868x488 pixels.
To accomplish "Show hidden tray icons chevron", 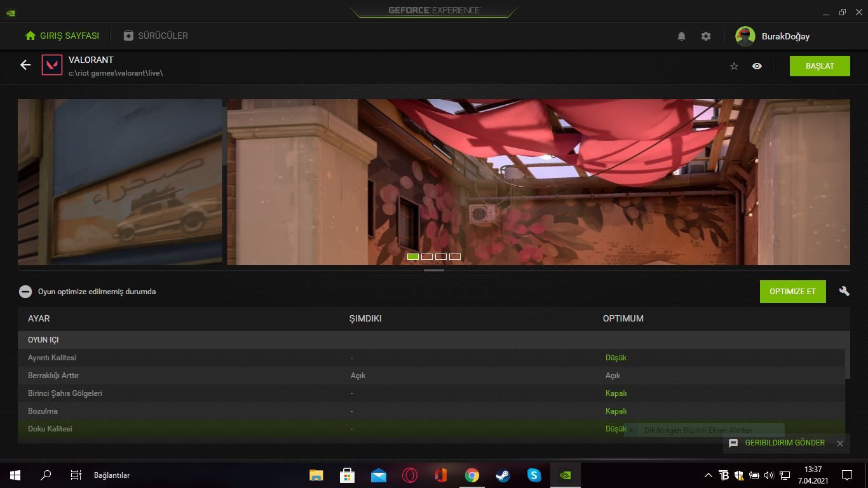I will [709, 475].
